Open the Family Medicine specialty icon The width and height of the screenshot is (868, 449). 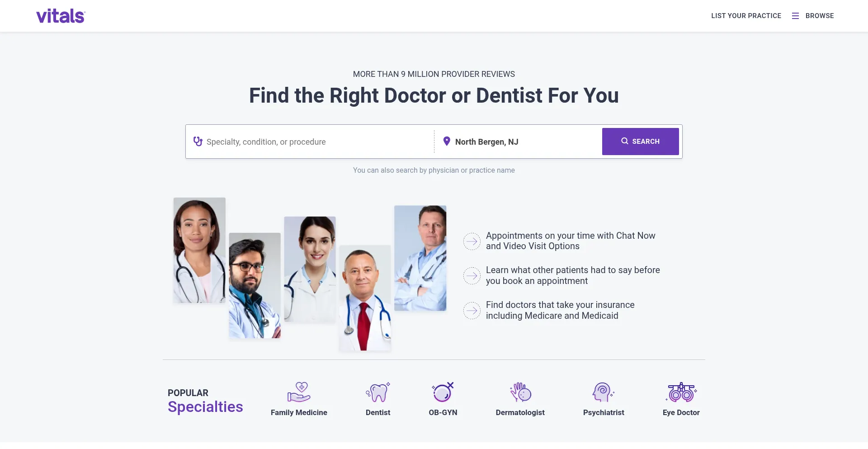[299, 392]
